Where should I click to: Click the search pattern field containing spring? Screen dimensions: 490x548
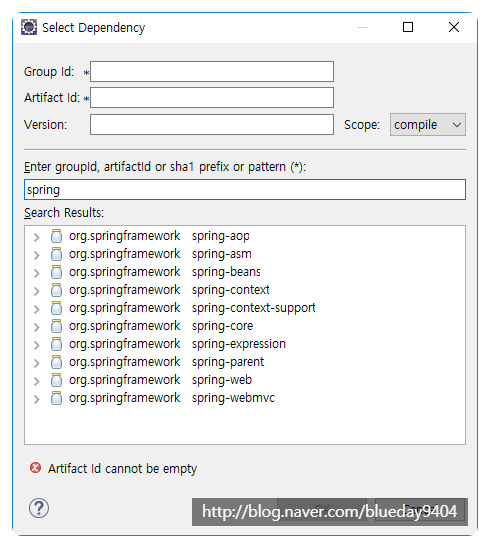click(245, 190)
